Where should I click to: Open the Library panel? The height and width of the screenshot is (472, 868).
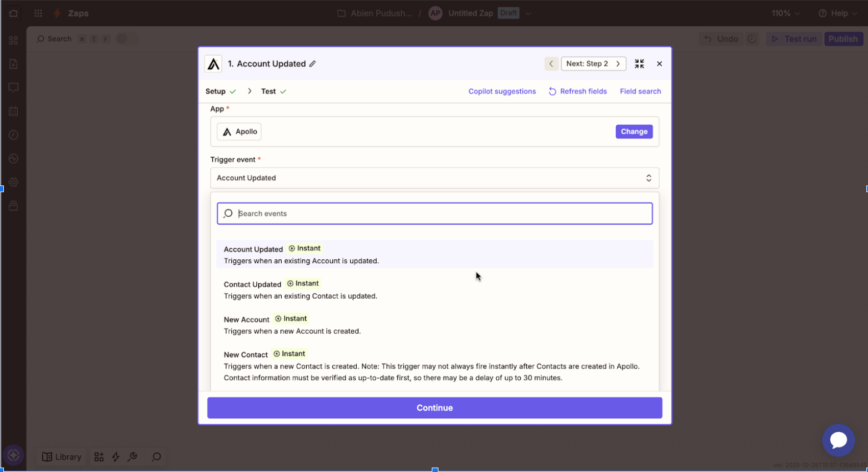click(62, 457)
